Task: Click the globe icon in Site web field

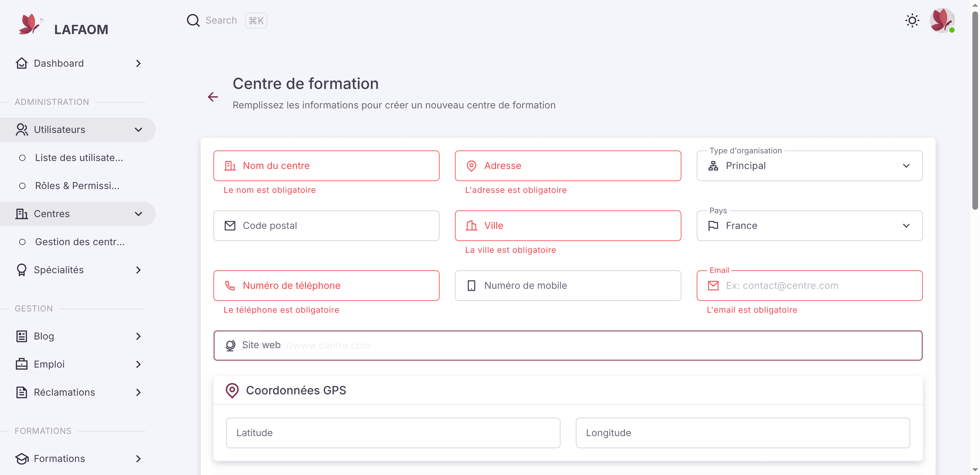Action: [x=230, y=345]
